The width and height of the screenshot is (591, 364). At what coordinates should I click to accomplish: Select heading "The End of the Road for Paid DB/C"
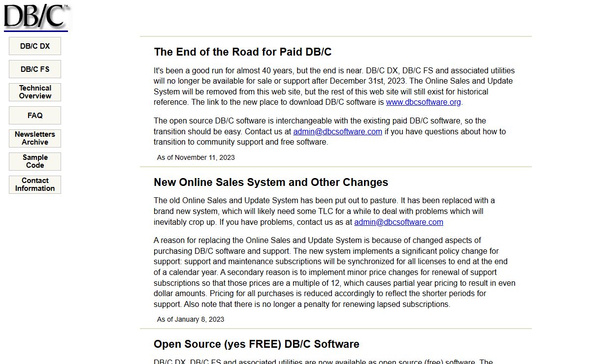[x=243, y=52]
